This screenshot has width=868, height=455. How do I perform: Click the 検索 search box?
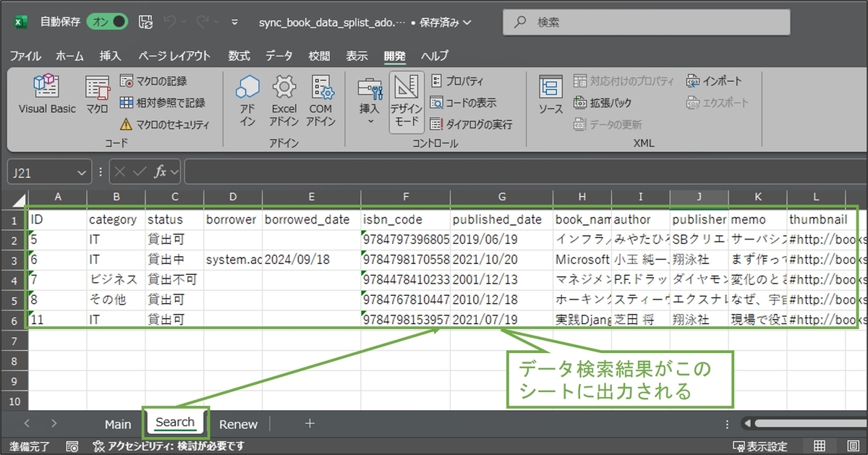point(647,22)
